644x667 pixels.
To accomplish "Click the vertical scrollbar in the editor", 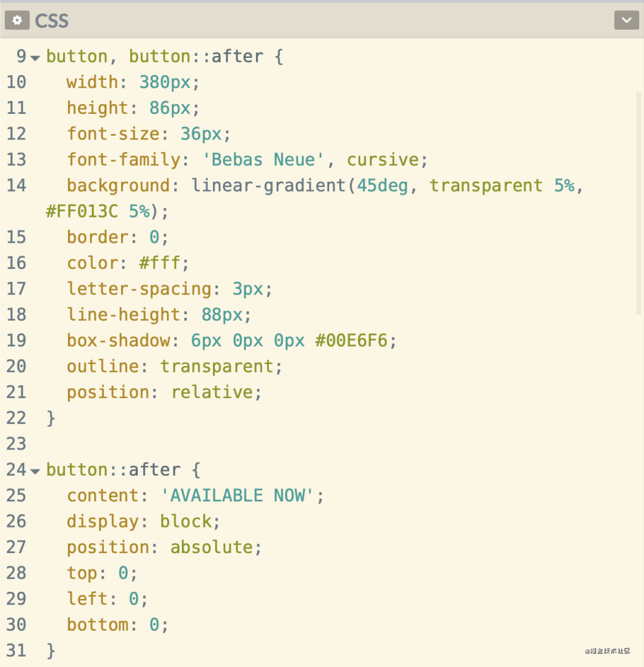I will click(x=639, y=203).
